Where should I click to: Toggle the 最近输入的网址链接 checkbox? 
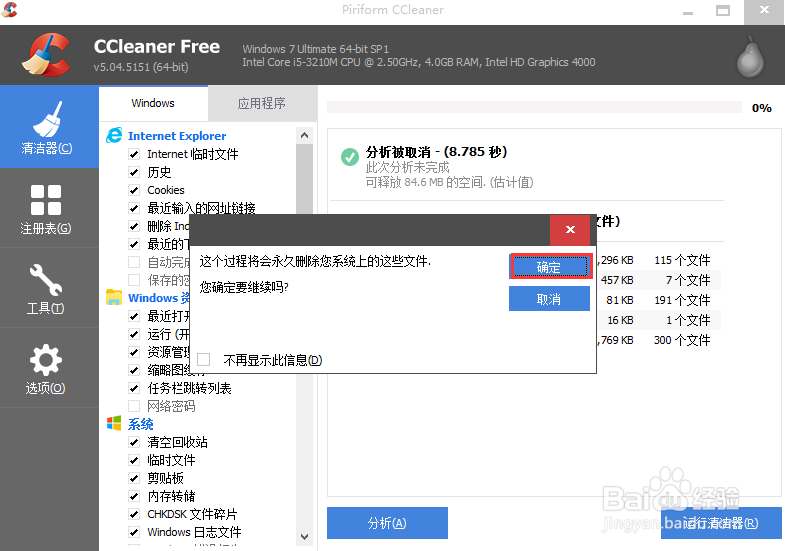click(134, 208)
